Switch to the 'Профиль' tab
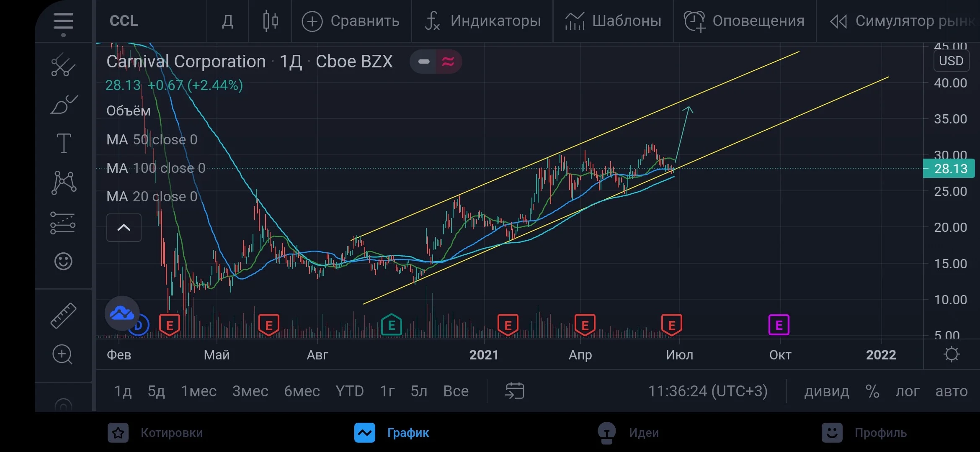 [x=864, y=433]
